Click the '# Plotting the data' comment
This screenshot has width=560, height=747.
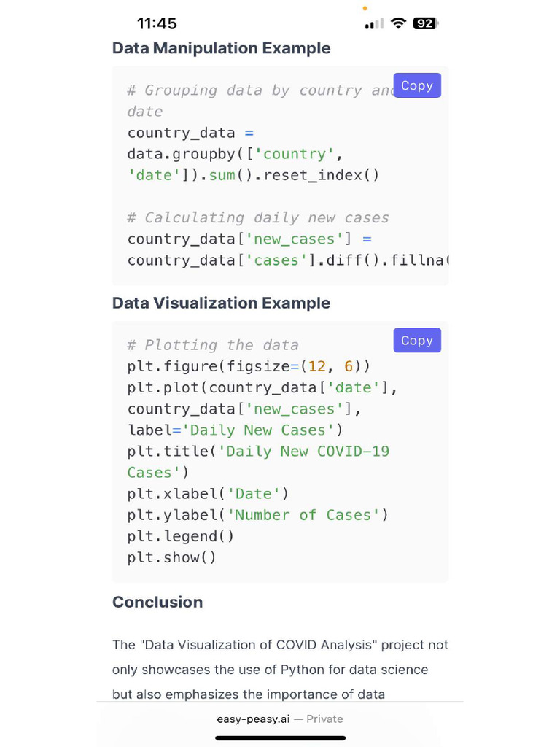point(213,345)
